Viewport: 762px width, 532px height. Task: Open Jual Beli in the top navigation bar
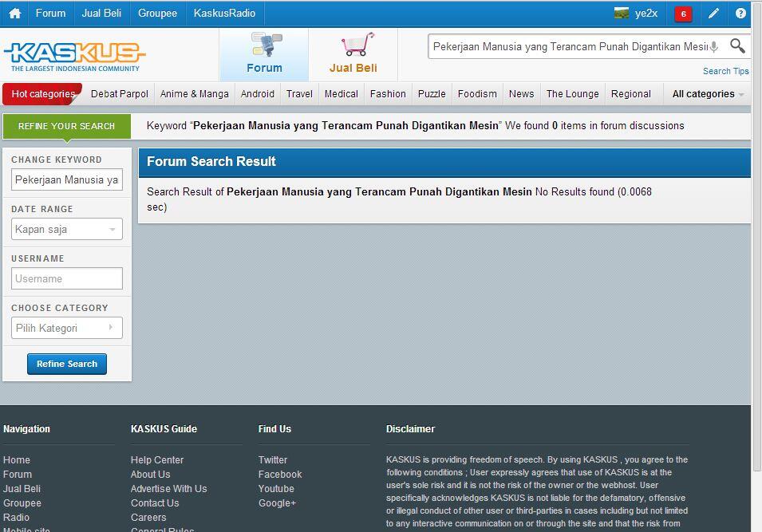tap(101, 13)
